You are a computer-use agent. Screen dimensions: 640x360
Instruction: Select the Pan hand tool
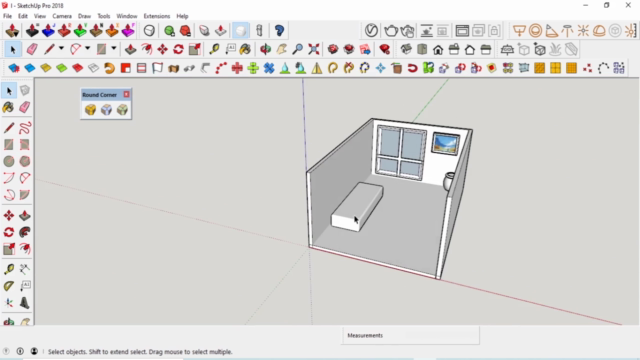tap(282, 49)
